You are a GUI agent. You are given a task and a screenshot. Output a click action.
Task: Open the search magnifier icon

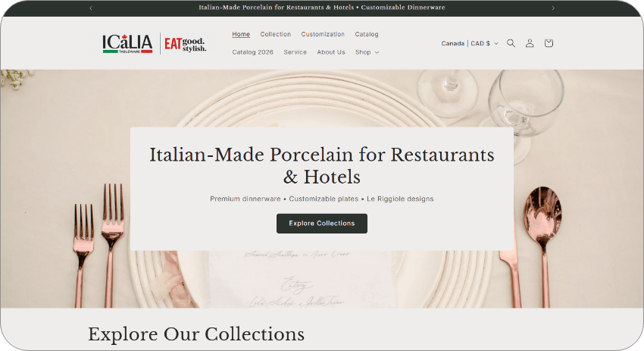511,43
